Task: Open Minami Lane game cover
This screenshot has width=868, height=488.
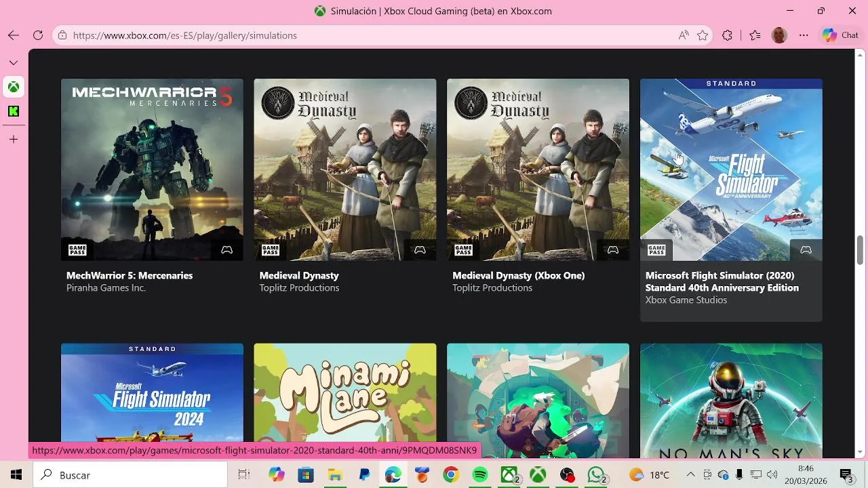Action: coord(345,401)
